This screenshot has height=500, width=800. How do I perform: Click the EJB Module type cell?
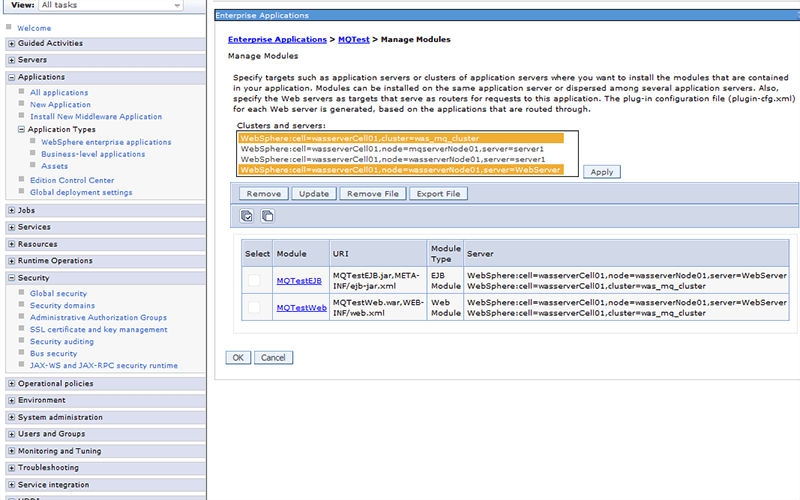(x=445, y=281)
